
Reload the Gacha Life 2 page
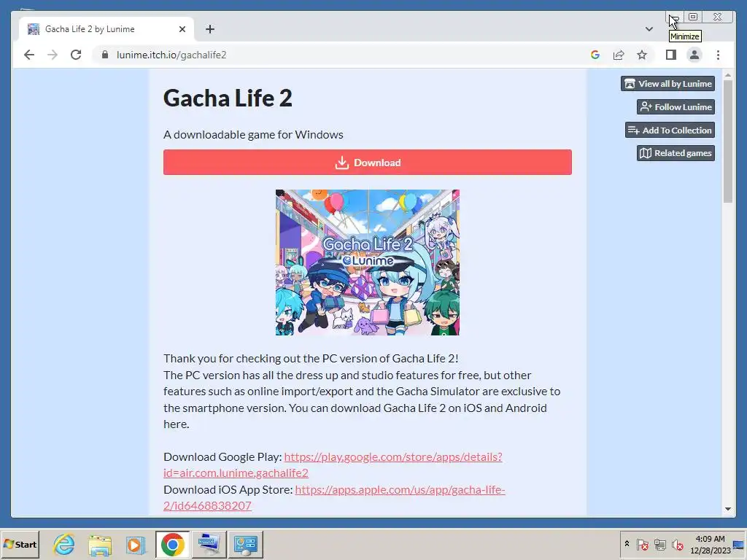coord(76,55)
